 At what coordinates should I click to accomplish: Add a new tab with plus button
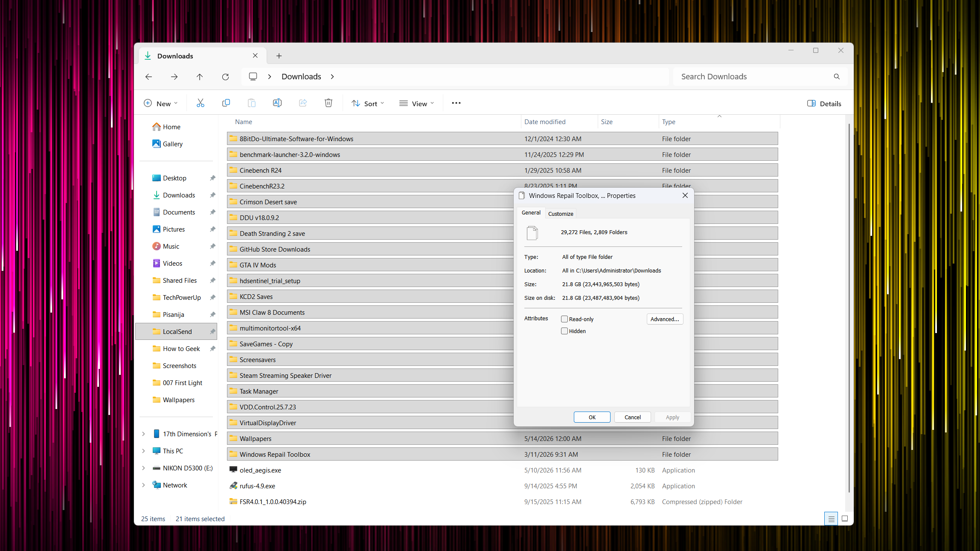(x=279, y=56)
